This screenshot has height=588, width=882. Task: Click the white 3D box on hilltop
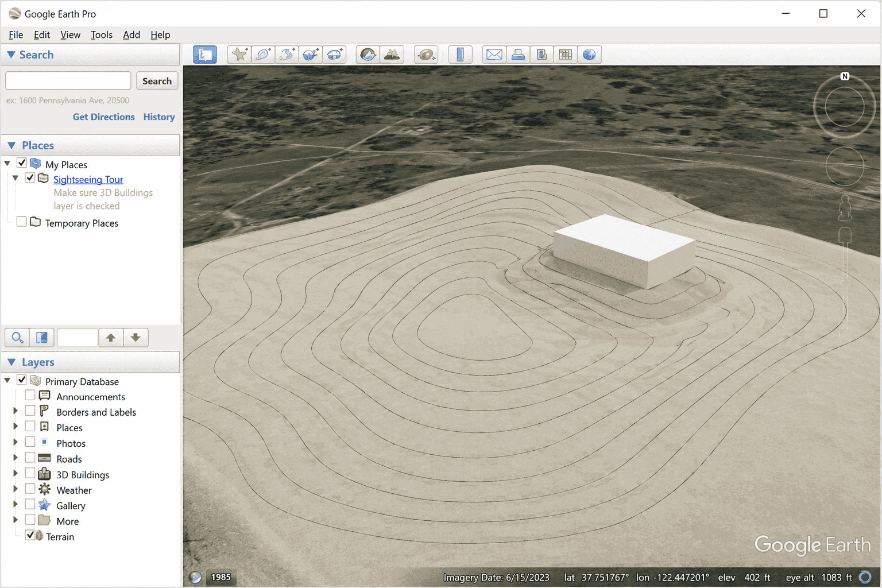coord(625,251)
